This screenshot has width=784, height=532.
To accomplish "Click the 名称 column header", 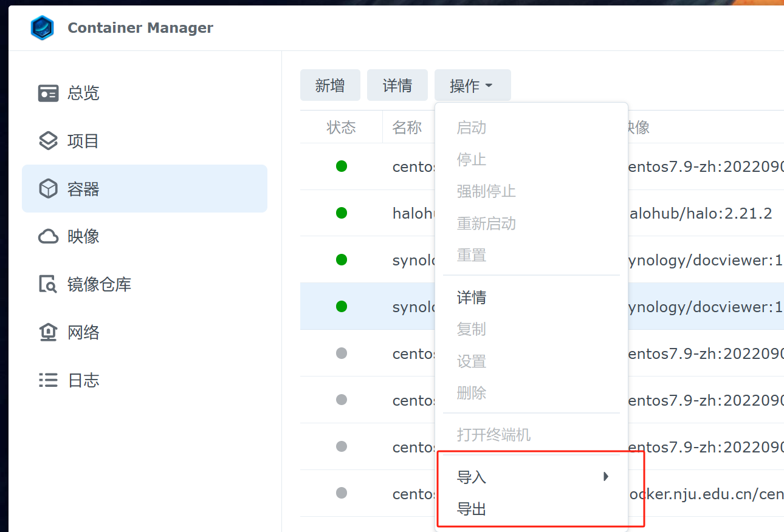I will tap(407, 128).
